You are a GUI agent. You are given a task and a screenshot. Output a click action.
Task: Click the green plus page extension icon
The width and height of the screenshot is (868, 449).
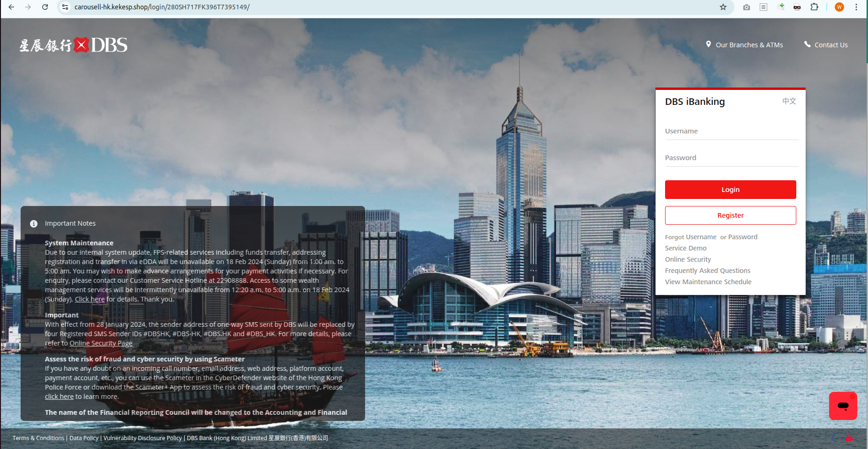point(781,7)
